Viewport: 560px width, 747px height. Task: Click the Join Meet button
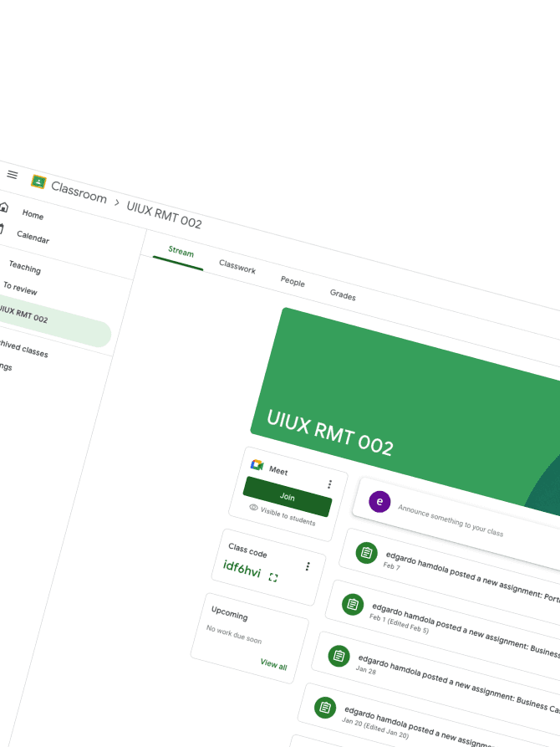click(288, 496)
